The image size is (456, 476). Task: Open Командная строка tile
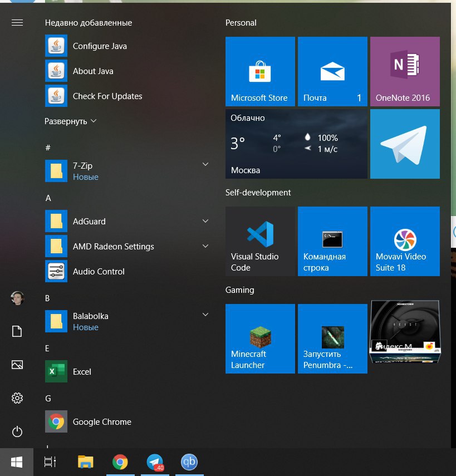click(x=332, y=241)
